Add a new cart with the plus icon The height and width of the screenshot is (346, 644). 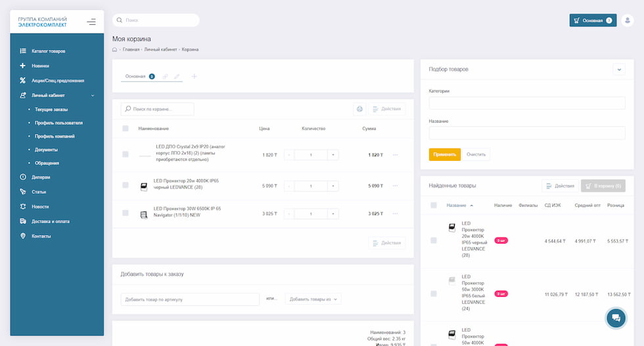[x=194, y=76]
